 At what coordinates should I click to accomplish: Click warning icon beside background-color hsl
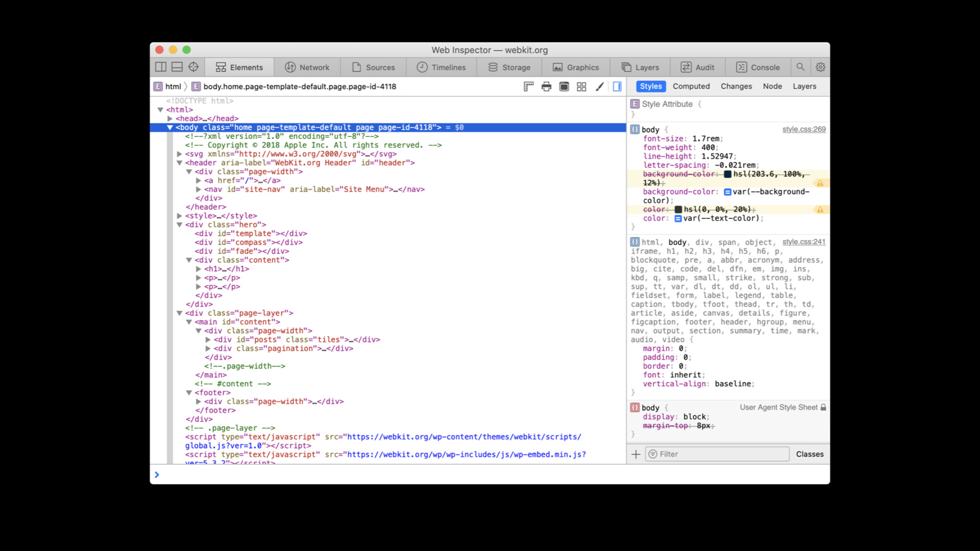[820, 183]
